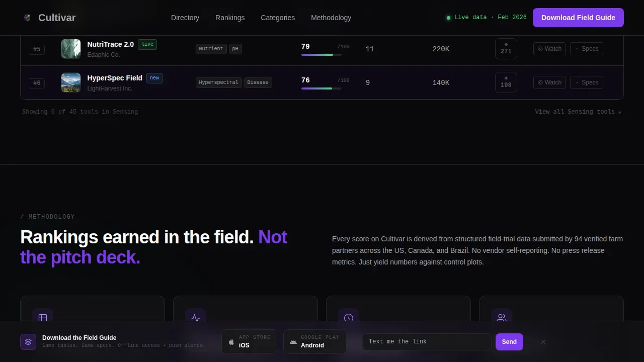This screenshot has width=644, height=362.
Task: Send the text link
Action: point(509,342)
